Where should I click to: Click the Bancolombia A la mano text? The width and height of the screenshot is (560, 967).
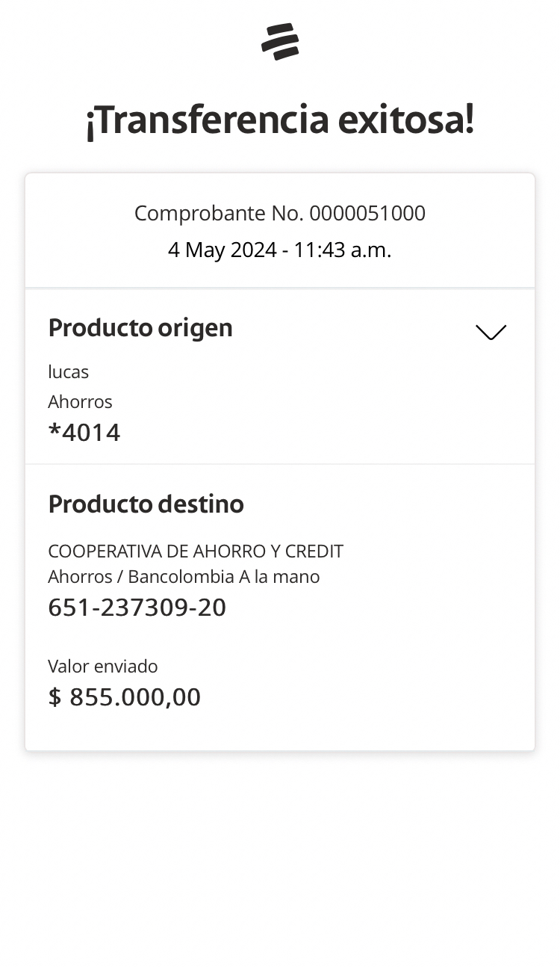(224, 577)
